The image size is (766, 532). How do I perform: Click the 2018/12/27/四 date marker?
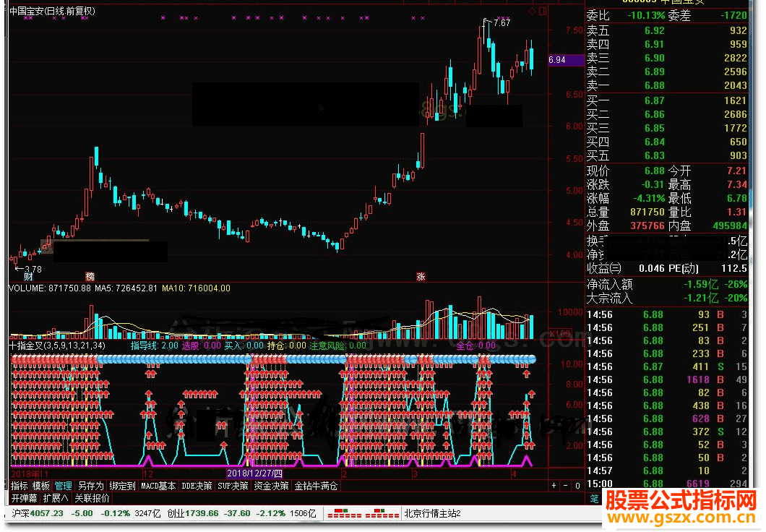click(254, 473)
